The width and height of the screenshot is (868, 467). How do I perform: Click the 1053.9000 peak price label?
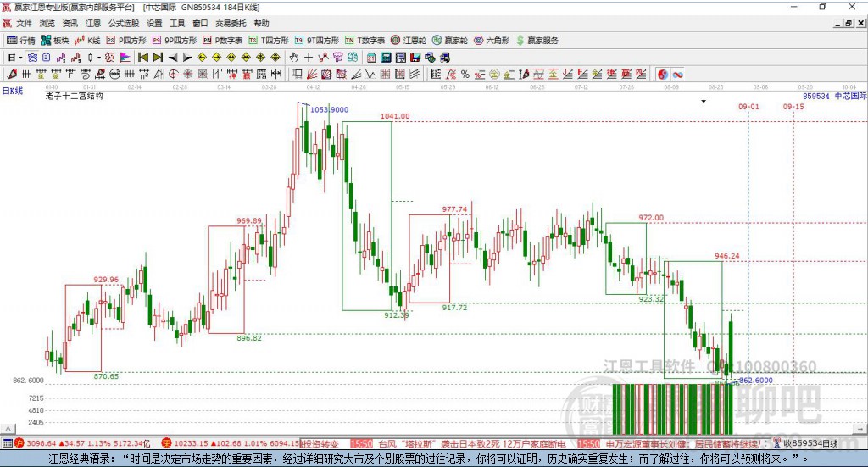click(x=330, y=109)
